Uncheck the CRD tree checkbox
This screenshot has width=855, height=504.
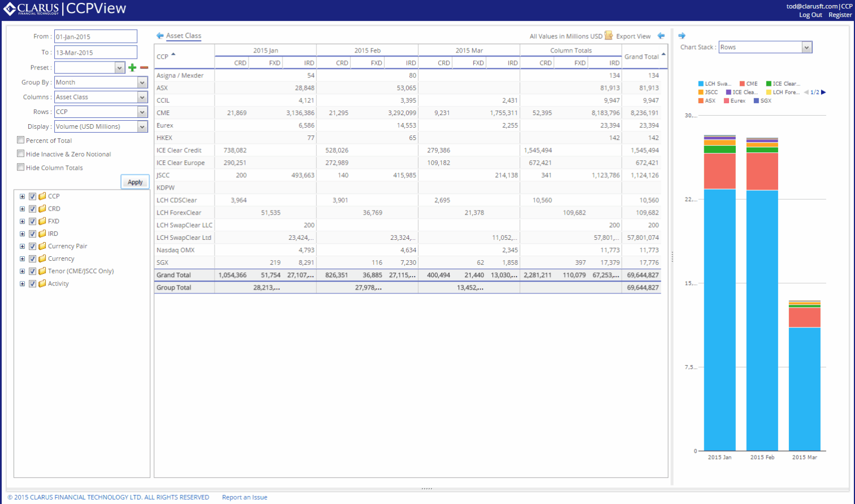pos(32,209)
